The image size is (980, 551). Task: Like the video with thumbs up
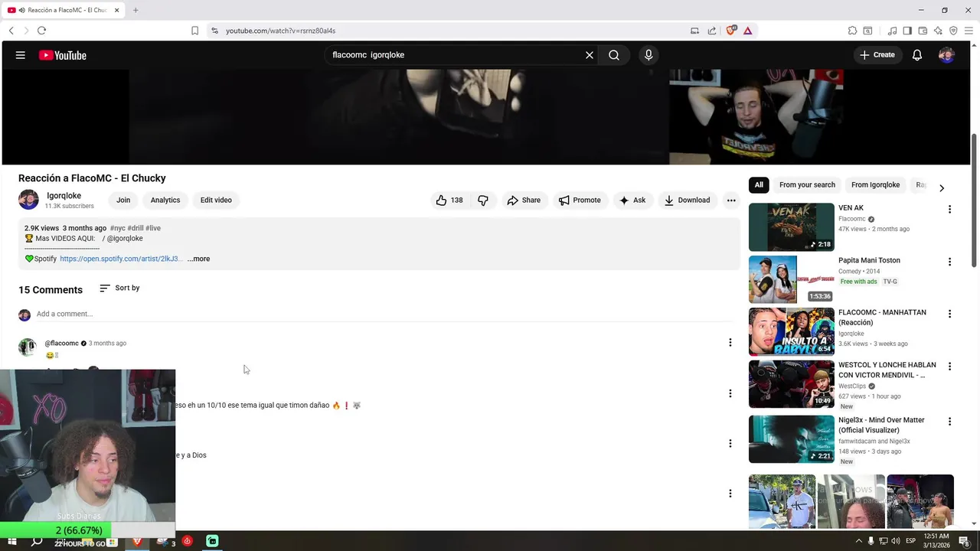450,201
